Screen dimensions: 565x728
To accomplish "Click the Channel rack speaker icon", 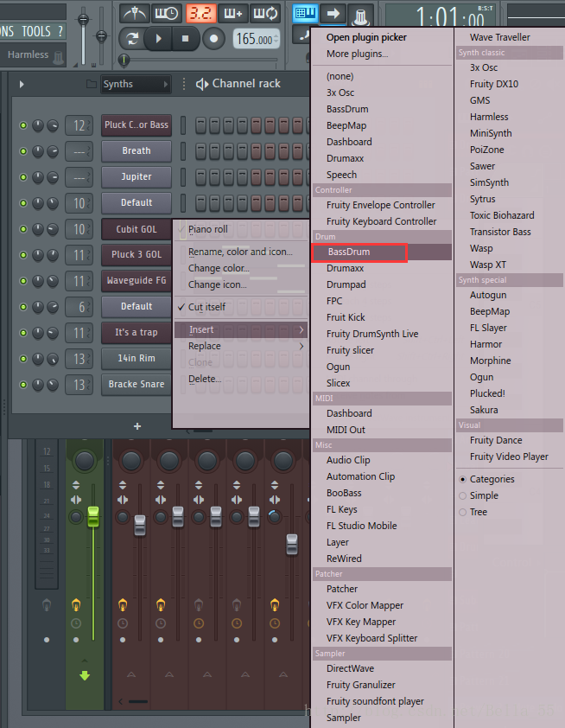I will [x=201, y=84].
